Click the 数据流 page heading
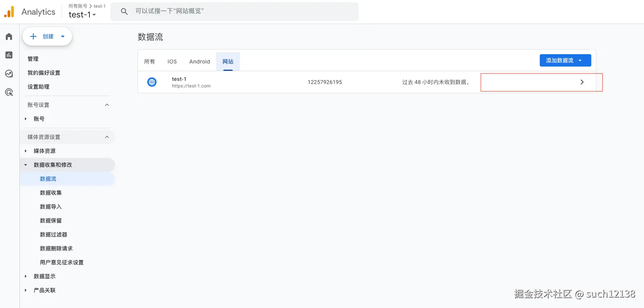644x308 pixels. click(150, 37)
